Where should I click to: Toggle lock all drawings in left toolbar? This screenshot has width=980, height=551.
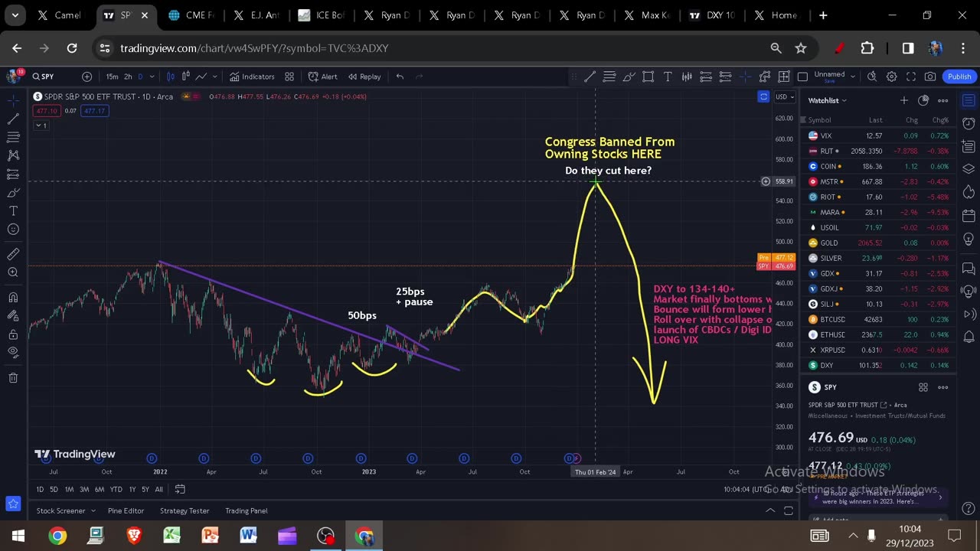(x=13, y=334)
